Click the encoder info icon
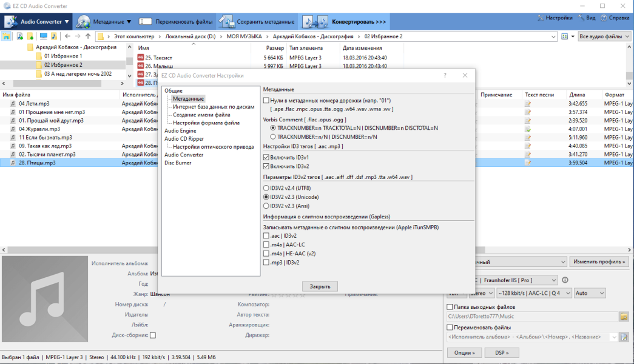634x364 pixels. click(565, 280)
